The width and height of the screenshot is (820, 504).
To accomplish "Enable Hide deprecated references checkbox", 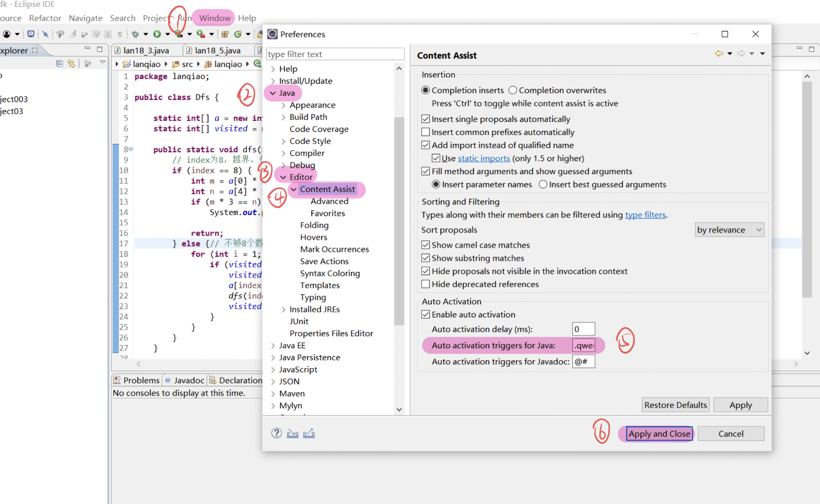I will click(x=426, y=284).
